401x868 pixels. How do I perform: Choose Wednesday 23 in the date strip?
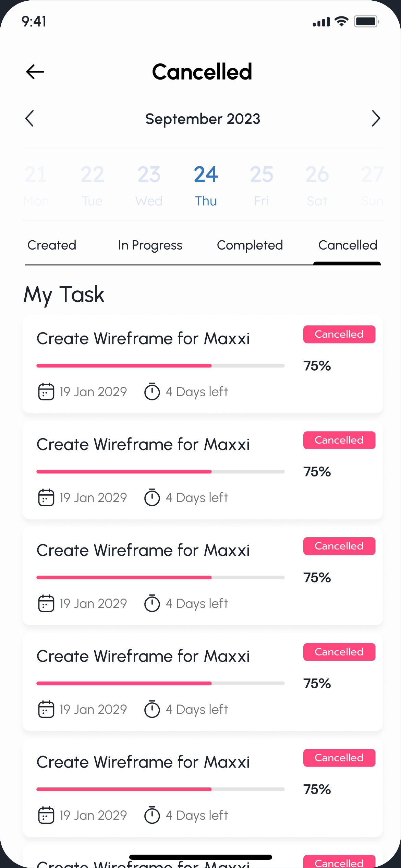[149, 185]
